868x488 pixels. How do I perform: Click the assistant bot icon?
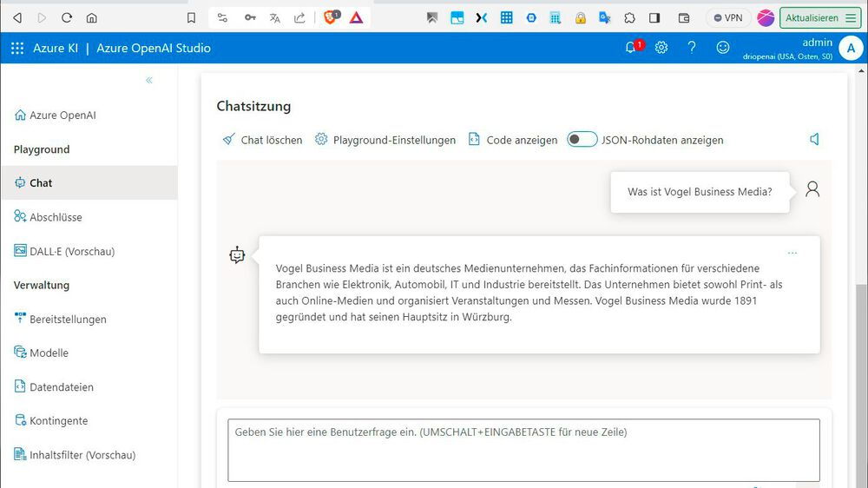pyautogui.click(x=237, y=254)
